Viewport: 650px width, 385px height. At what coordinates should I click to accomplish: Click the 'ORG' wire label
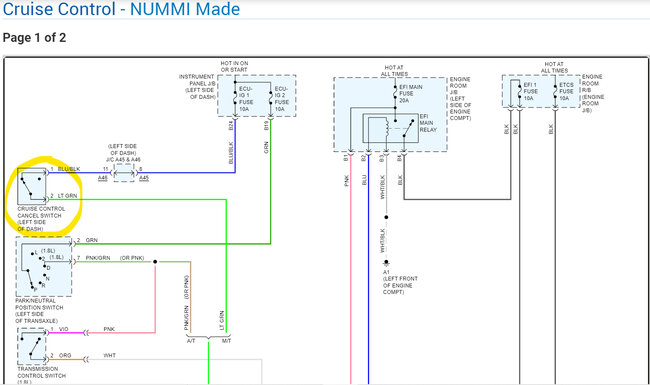(65, 356)
